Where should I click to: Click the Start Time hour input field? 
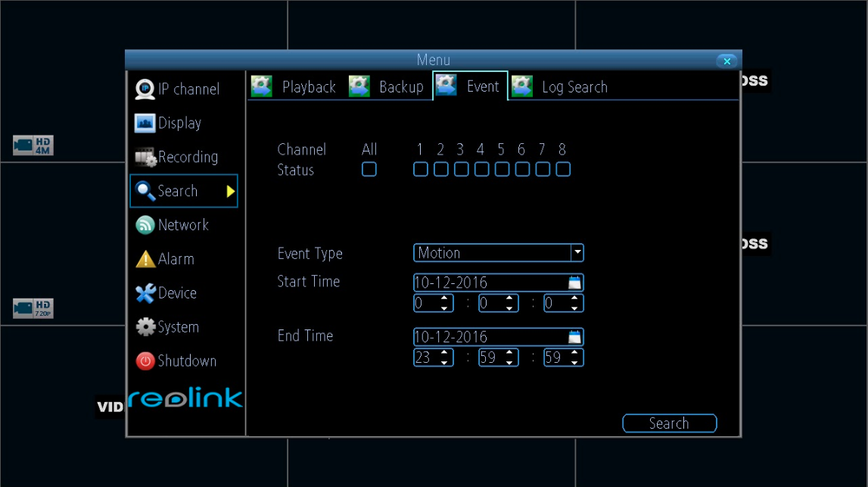(x=428, y=302)
